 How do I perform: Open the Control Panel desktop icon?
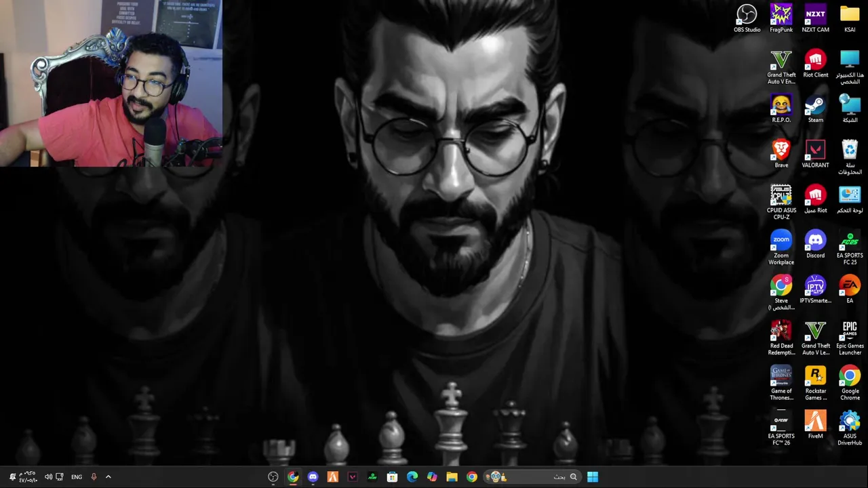[850, 199]
